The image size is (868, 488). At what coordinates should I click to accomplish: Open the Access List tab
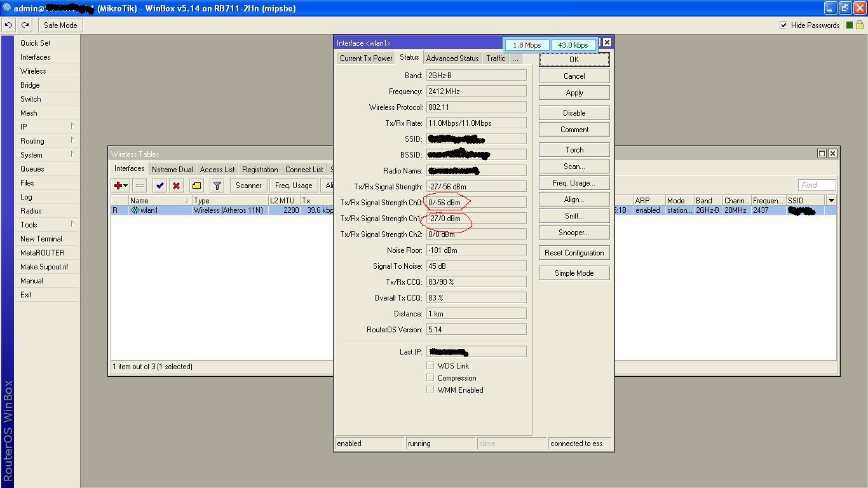(217, 170)
